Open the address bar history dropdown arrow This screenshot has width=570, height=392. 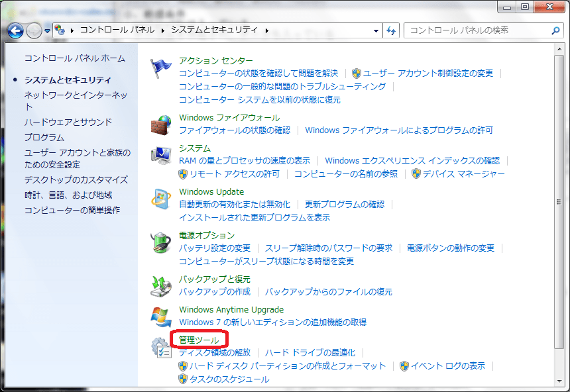(376, 31)
